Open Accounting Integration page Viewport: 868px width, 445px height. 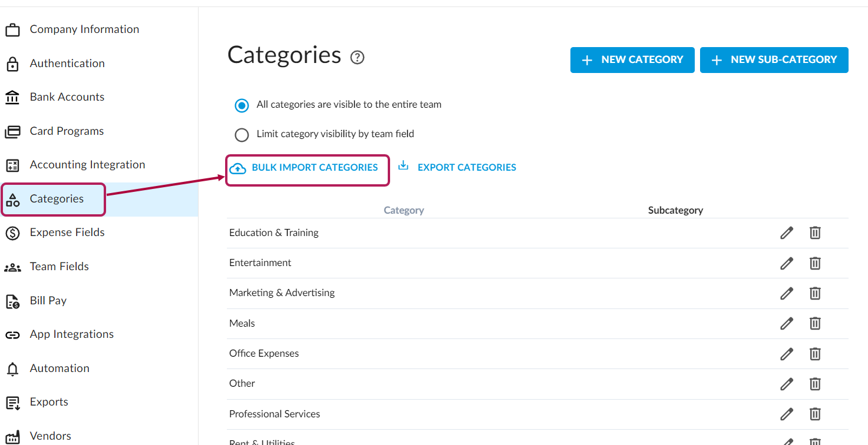pyautogui.click(x=87, y=165)
